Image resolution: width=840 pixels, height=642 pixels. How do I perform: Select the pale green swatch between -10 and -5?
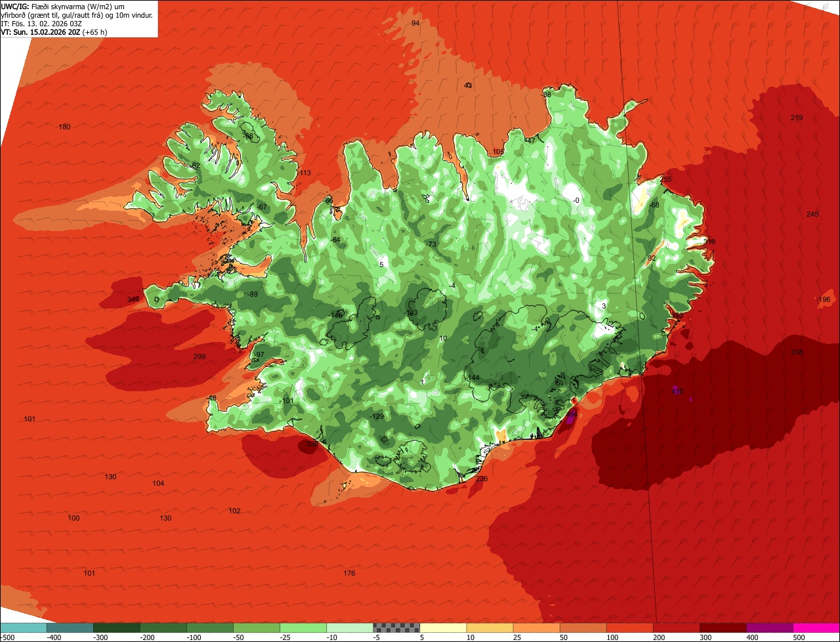[350, 628]
